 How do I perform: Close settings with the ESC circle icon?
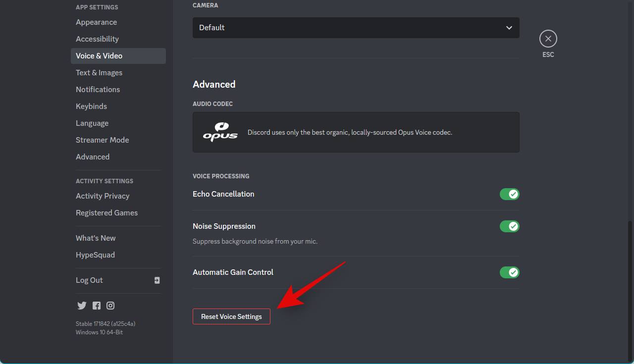click(548, 39)
